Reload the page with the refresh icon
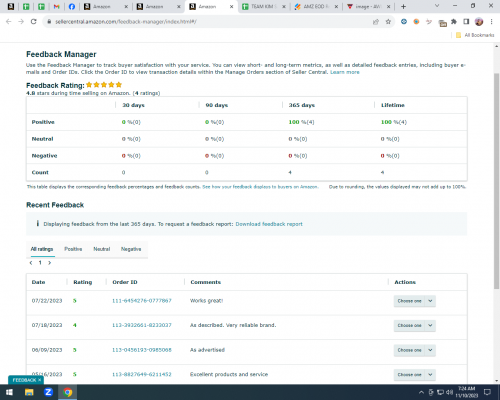500x400 pixels. click(x=33, y=22)
